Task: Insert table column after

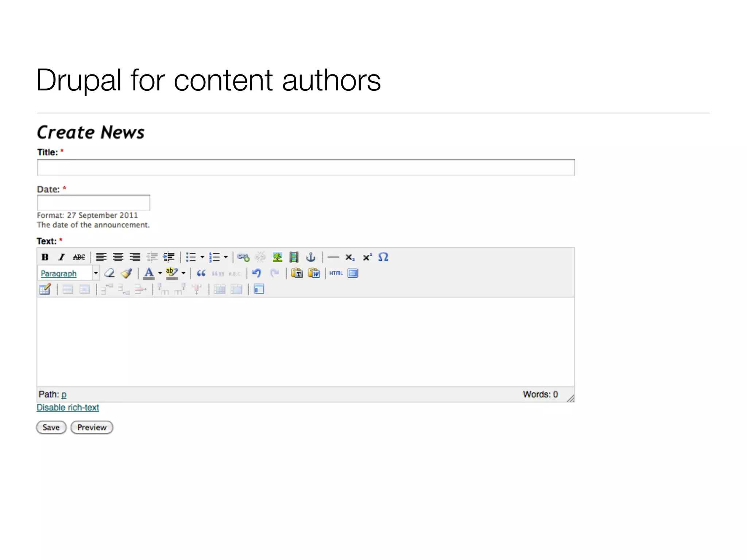Action: [180, 289]
